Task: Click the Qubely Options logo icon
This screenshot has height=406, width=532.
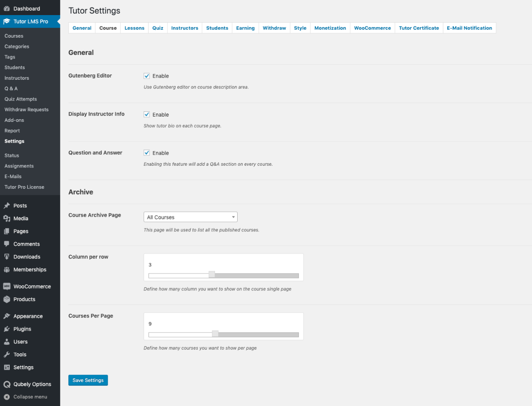Action: (7, 384)
